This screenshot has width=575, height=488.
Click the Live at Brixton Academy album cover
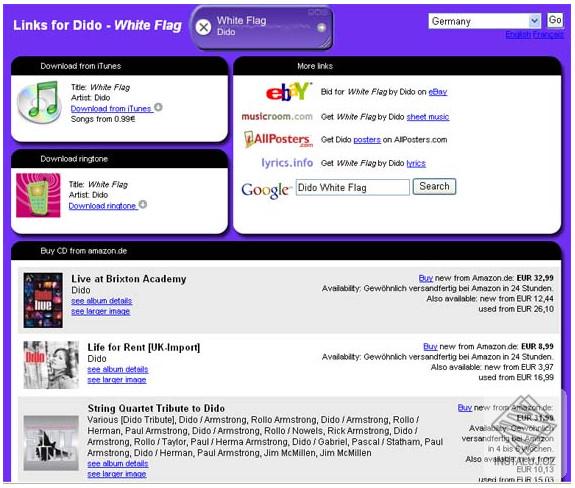43,300
